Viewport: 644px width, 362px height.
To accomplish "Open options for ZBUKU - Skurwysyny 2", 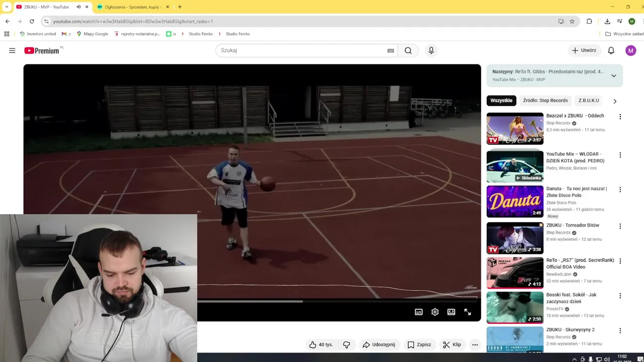I will (620, 330).
